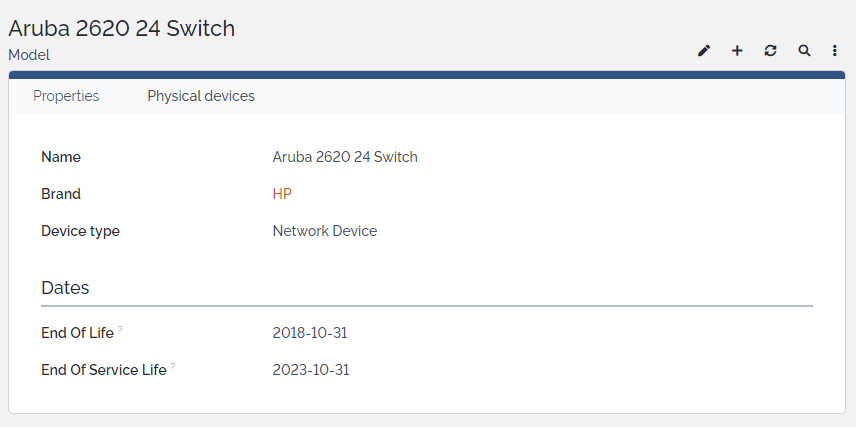This screenshot has width=856, height=427.
Task: Click the Model subtitle under the title
Action: 29,55
